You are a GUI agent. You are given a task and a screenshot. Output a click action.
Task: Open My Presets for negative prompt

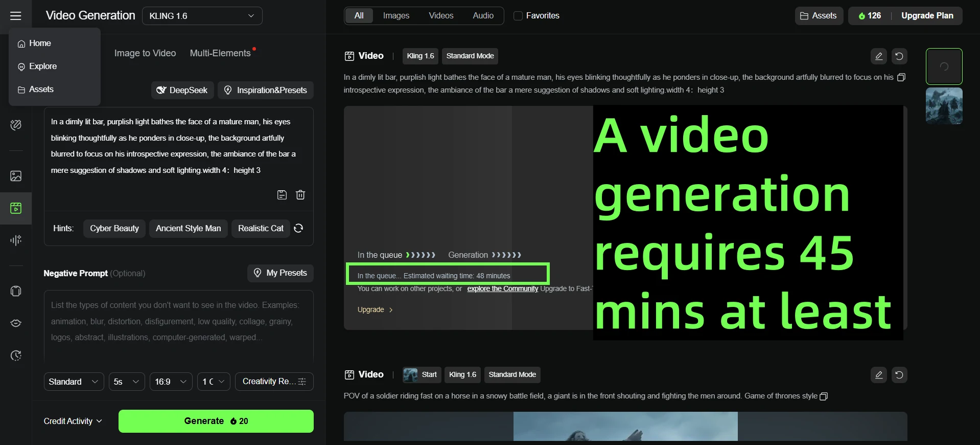281,273
